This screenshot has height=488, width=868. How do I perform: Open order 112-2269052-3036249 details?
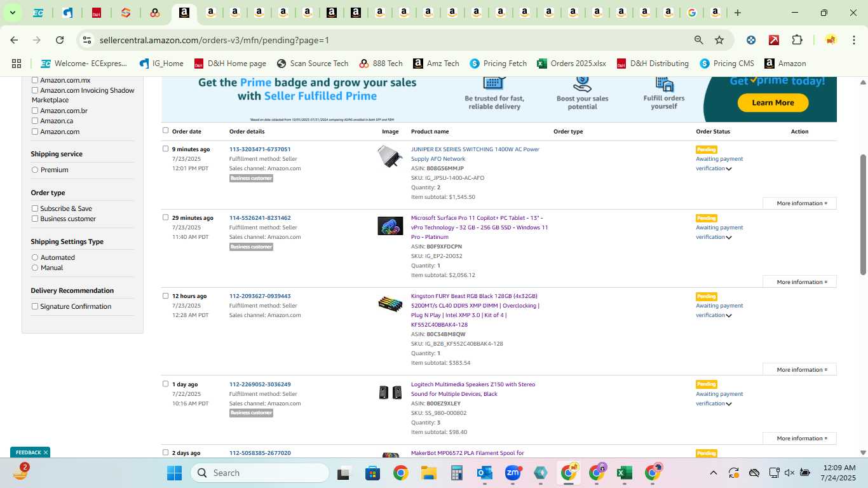(x=260, y=384)
